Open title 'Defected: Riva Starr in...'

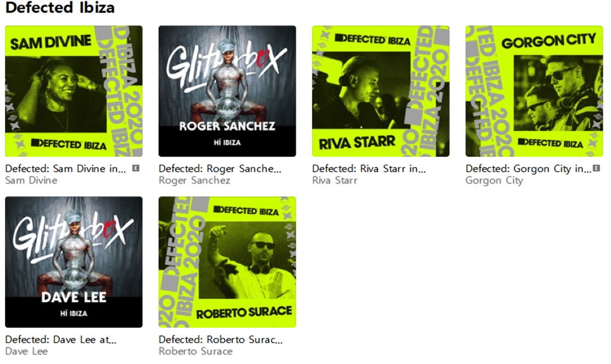pyautogui.click(x=369, y=169)
